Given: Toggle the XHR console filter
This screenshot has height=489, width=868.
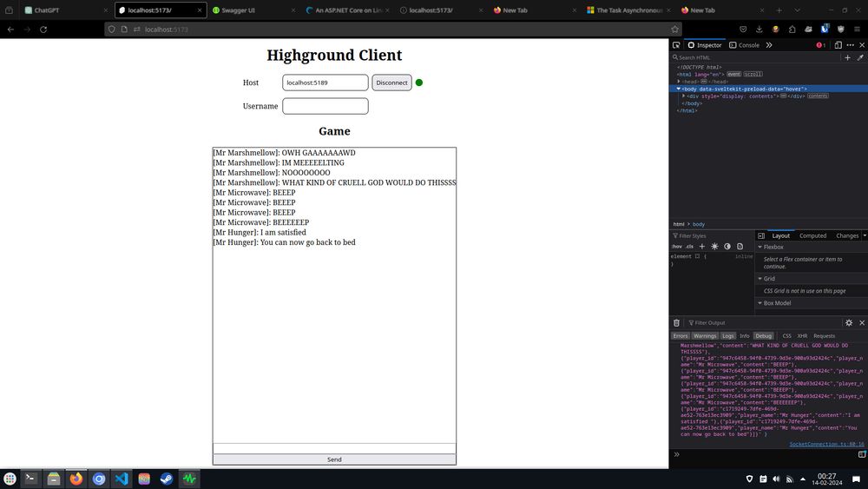Looking at the screenshot, I should pos(802,335).
